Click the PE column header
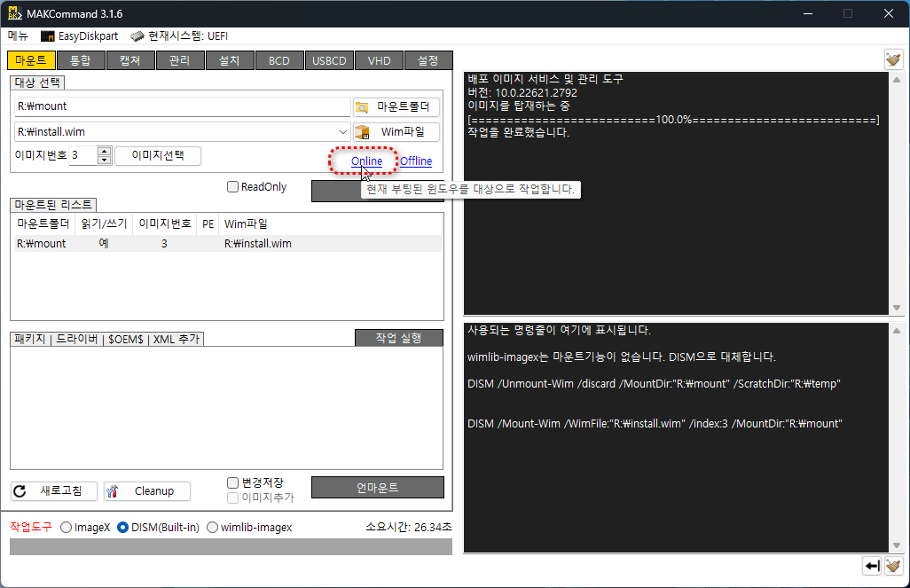 coord(208,224)
